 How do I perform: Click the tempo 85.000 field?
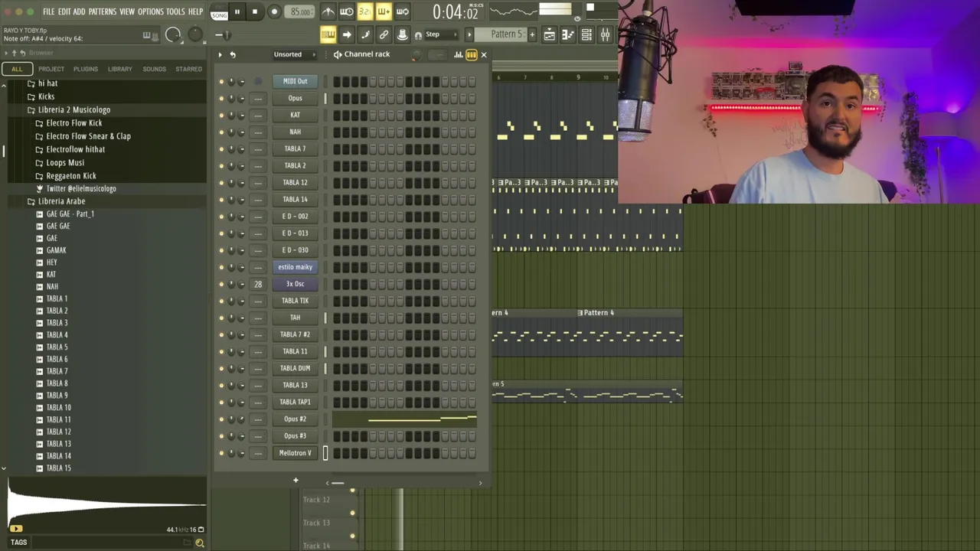(x=301, y=11)
